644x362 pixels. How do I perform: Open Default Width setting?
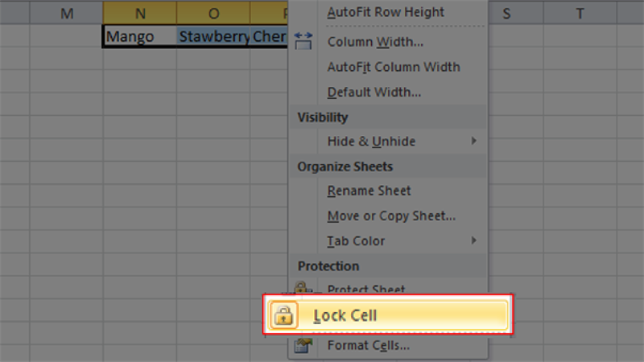coord(374,92)
